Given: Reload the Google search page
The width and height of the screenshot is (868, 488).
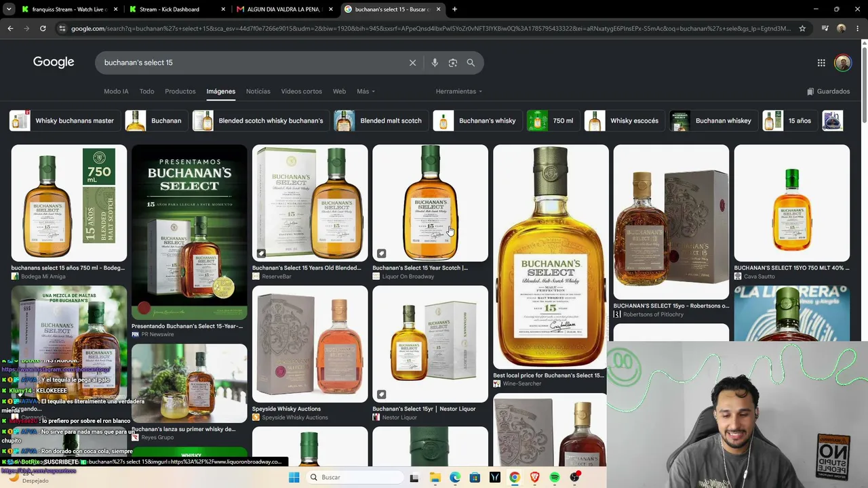Looking at the screenshot, I should click(43, 28).
